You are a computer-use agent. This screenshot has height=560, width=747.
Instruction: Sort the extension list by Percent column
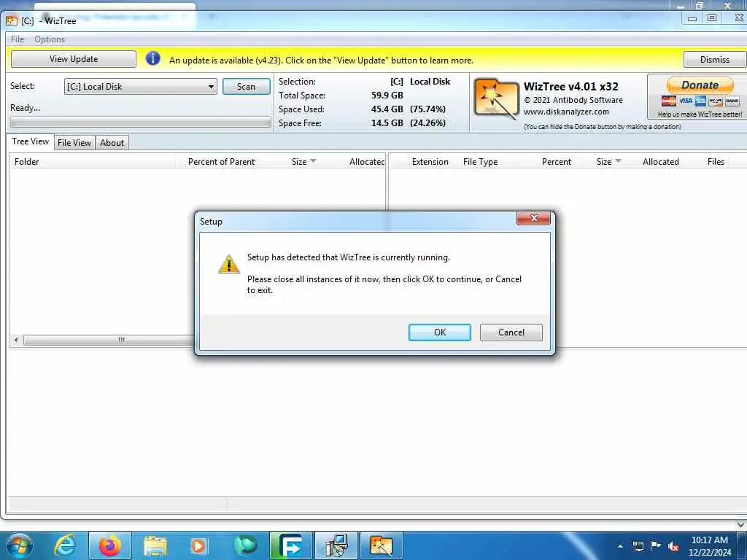click(556, 162)
